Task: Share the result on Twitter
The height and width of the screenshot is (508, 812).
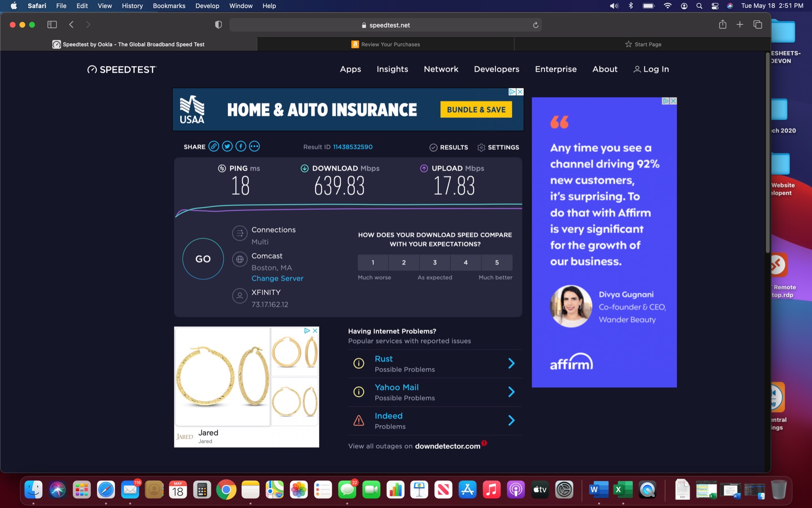Action: tap(227, 146)
